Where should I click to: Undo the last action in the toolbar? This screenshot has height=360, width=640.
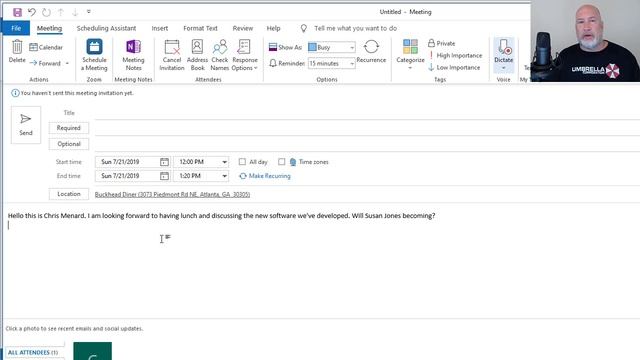pos(32,12)
